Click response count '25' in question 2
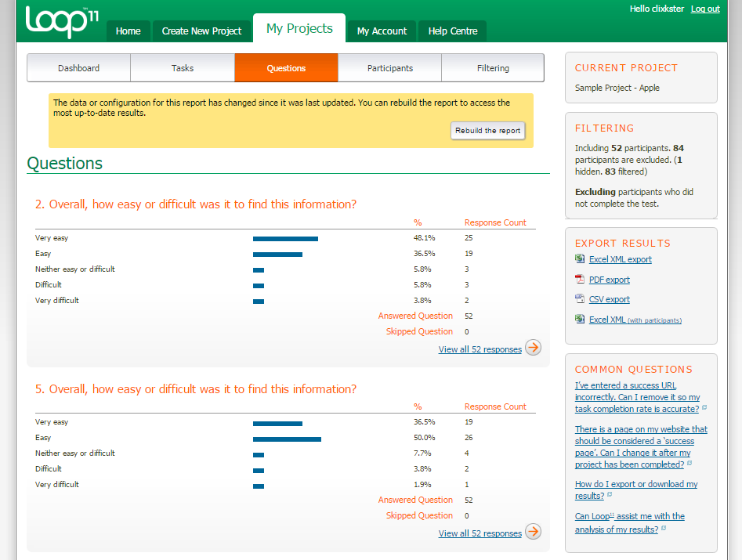Viewport: 742px width, 560px height. 469,238
